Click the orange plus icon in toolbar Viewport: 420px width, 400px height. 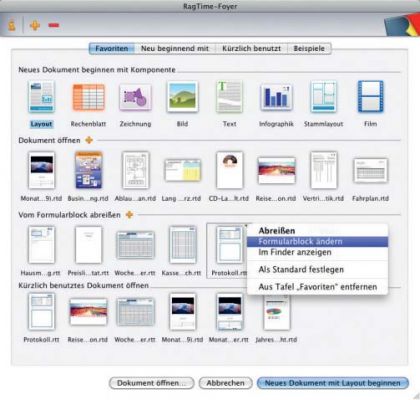(x=35, y=25)
